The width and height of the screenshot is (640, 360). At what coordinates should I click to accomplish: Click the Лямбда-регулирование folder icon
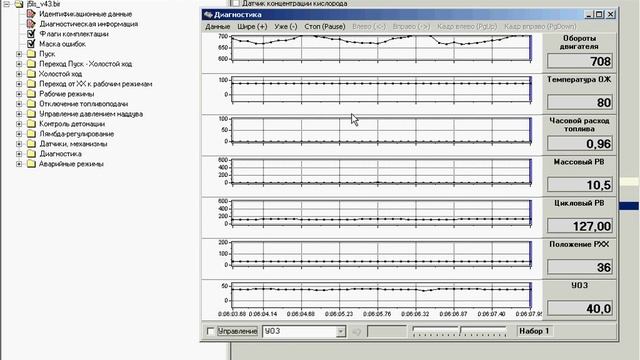tap(31, 134)
